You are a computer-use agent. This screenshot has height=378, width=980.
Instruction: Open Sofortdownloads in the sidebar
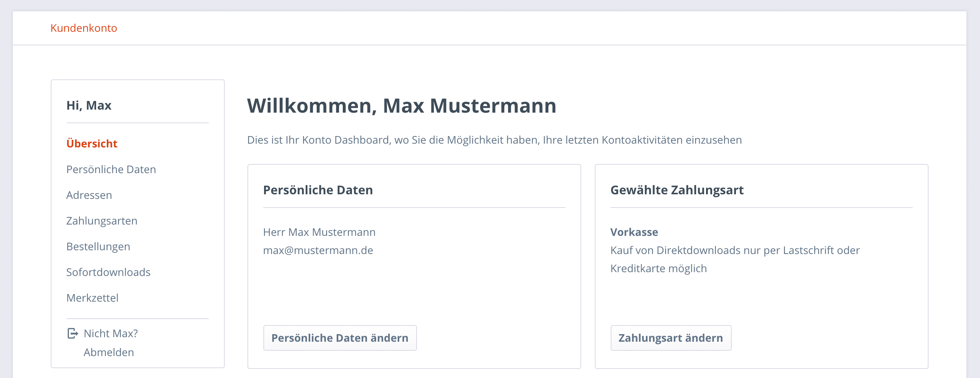109,273
